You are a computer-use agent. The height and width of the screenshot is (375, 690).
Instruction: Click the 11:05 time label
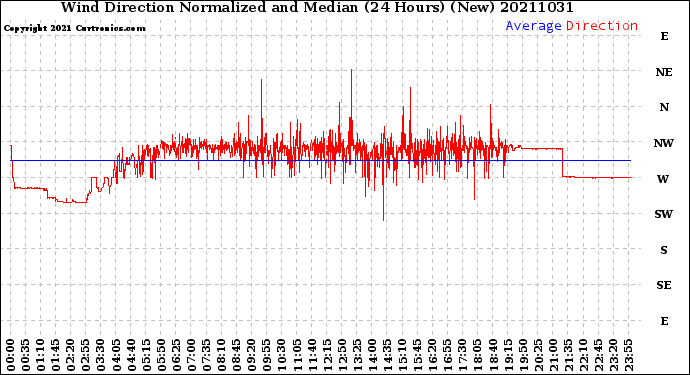pyautogui.click(x=297, y=355)
